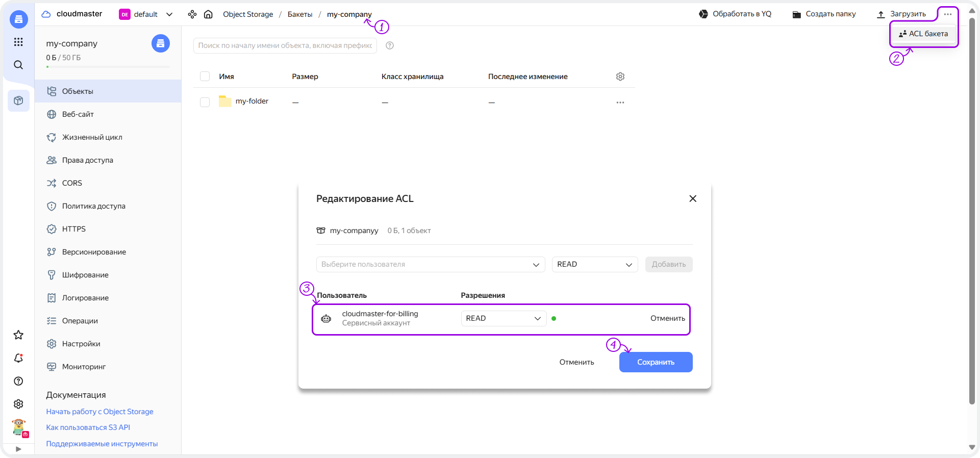Focus the object name prefix search field
Viewport: 980px width, 458px height.
tap(285, 45)
